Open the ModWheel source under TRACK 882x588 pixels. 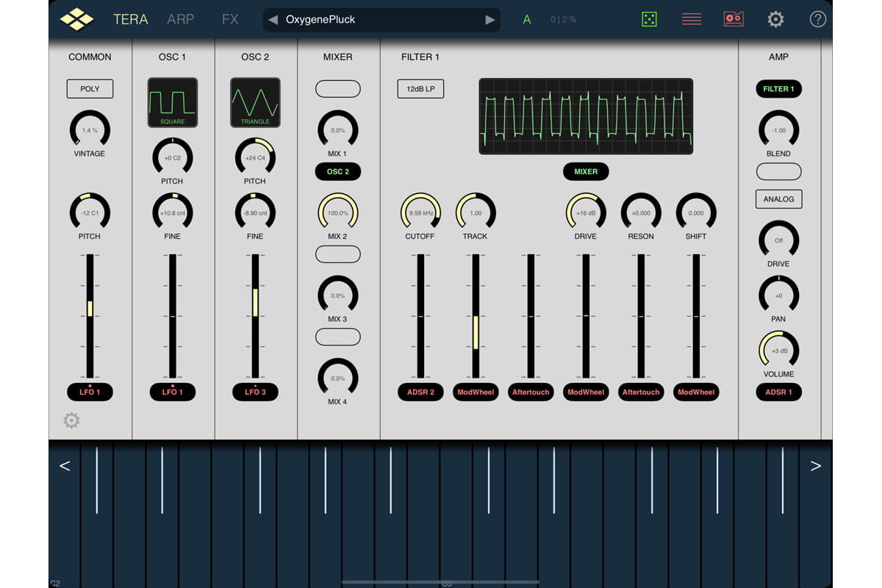(x=476, y=392)
